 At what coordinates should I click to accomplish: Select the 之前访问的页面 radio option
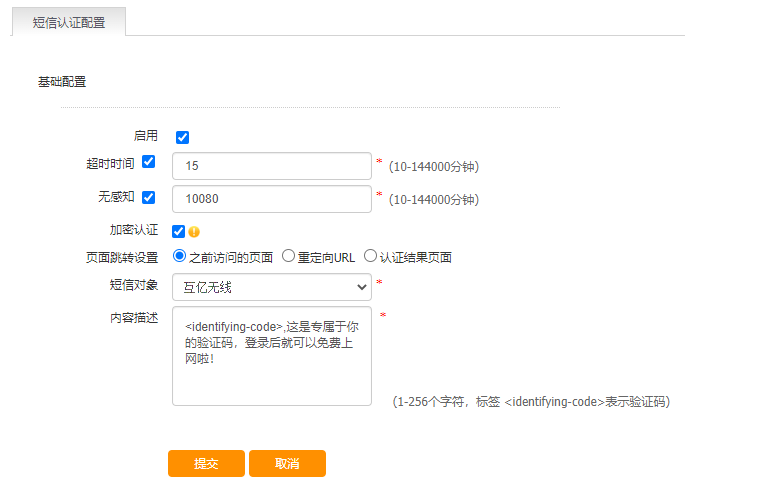pos(179,256)
